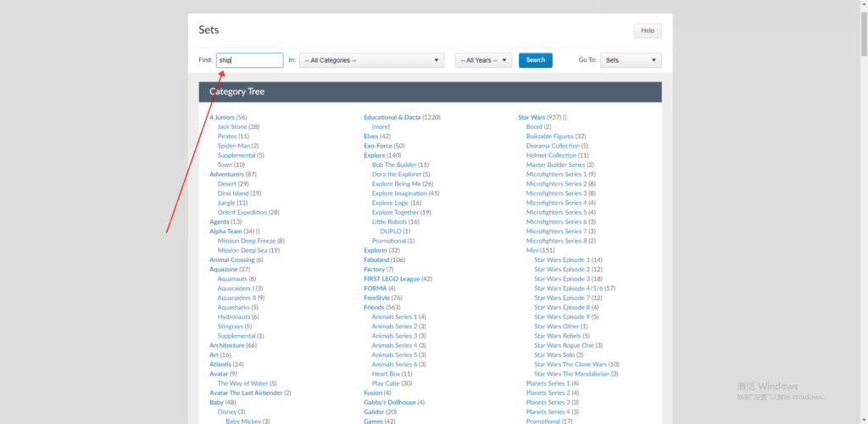The image size is (868, 424).
Task: Click the blue Search button
Action: pyautogui.click(x=536, y=59)
